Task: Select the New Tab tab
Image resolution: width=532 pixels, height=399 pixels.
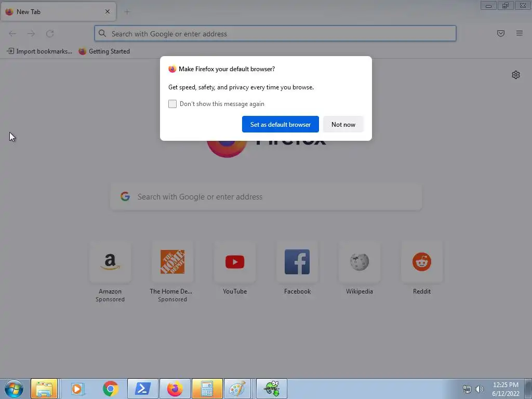Action: (58, 11)
